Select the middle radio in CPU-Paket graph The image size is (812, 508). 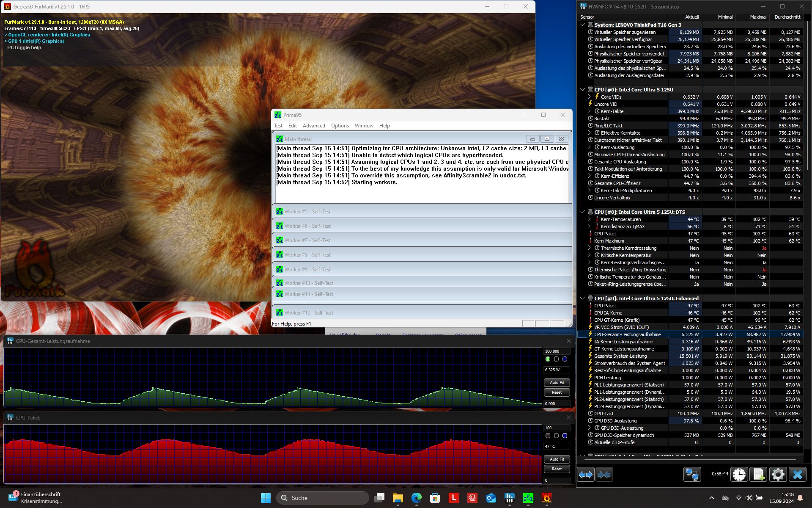[x=556, y=436]
